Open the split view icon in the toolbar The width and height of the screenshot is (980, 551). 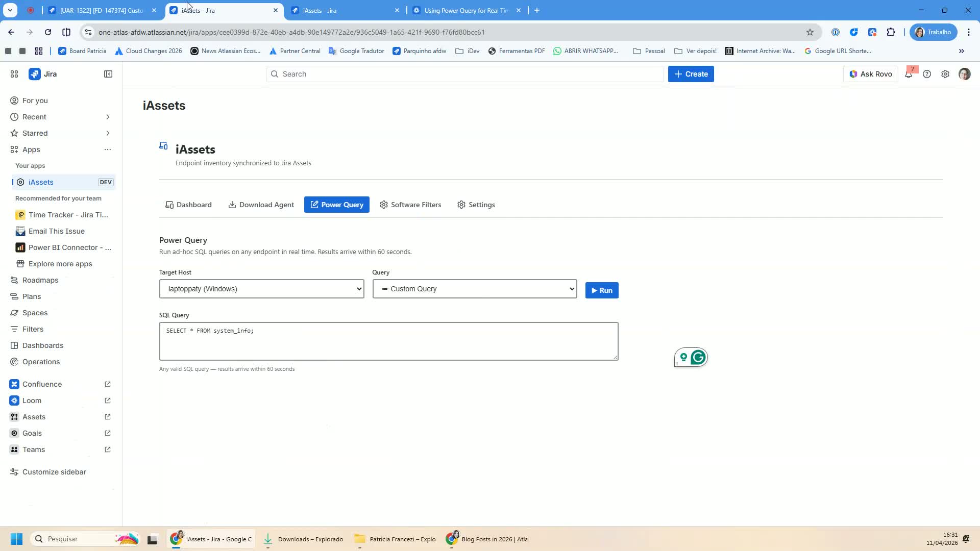click(x=66, y=32)
